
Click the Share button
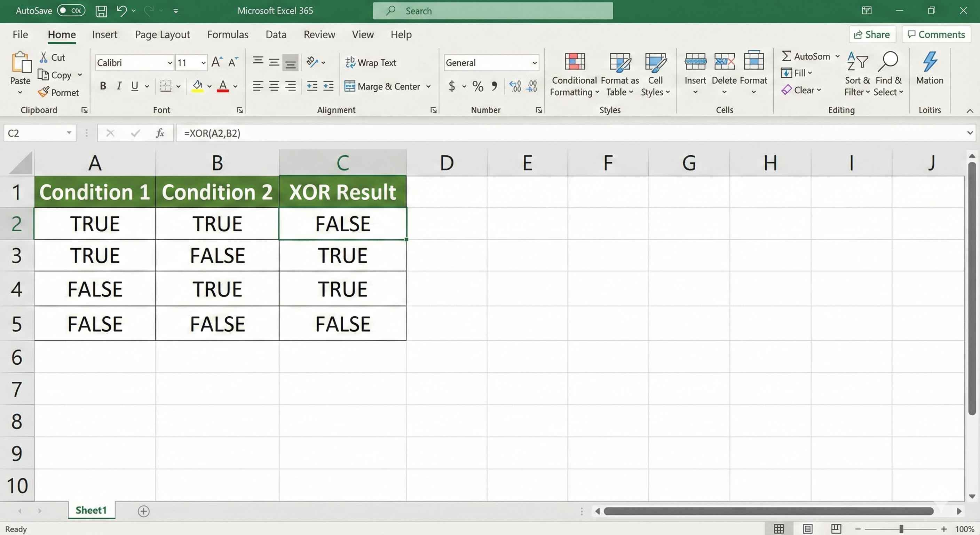coord(872,34)
